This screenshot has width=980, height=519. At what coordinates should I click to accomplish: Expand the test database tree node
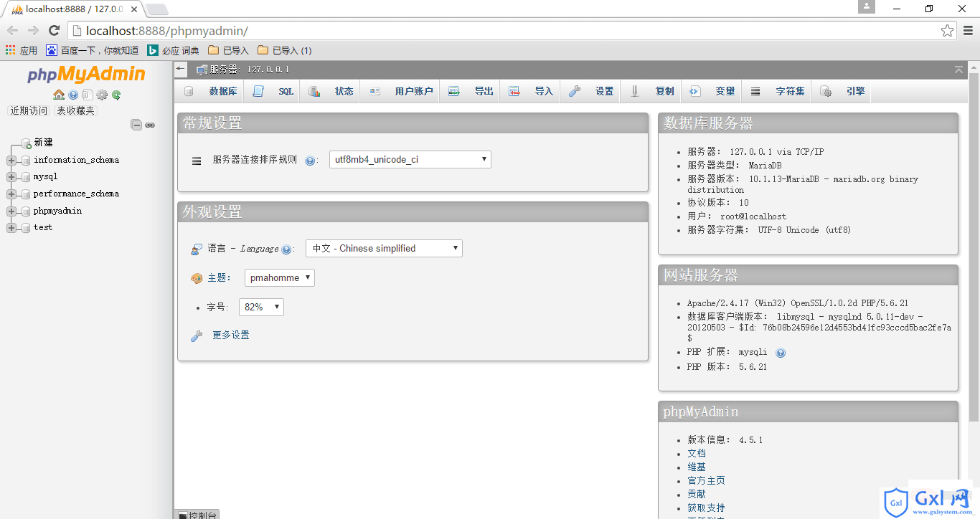coord(11,227)
